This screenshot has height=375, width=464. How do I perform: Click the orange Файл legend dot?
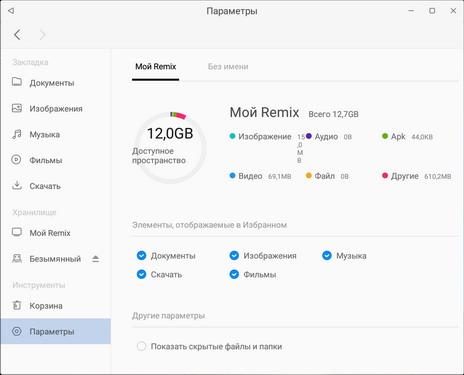pos(309,175)
